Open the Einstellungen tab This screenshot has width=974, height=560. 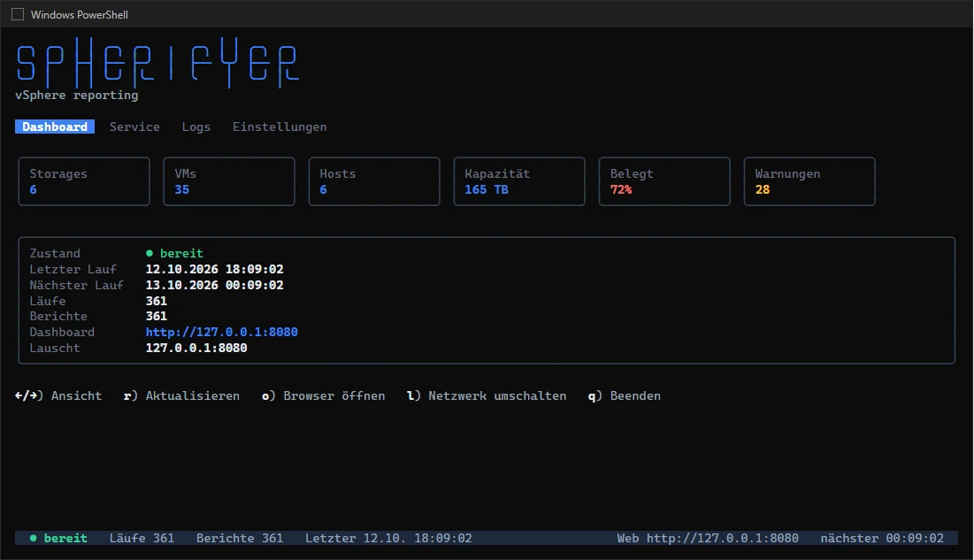[x=280, y=127]
